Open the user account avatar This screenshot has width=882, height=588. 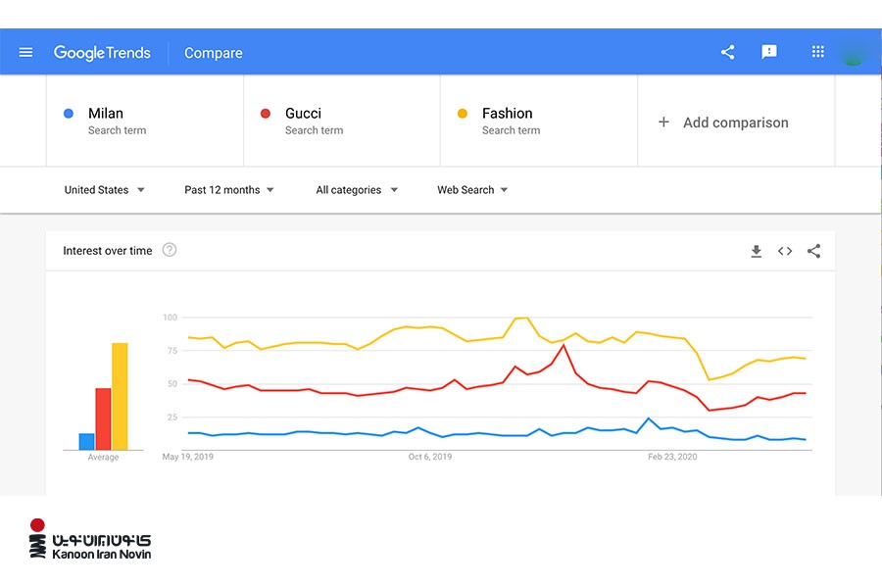click(x=853, y=52)
